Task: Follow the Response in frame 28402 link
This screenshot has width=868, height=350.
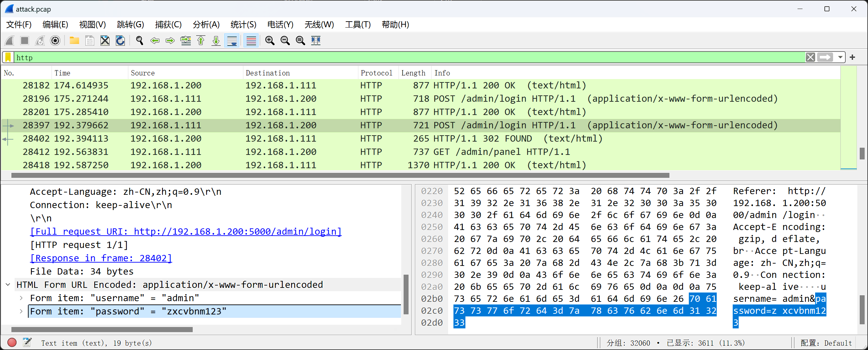Action: (101, 258)
